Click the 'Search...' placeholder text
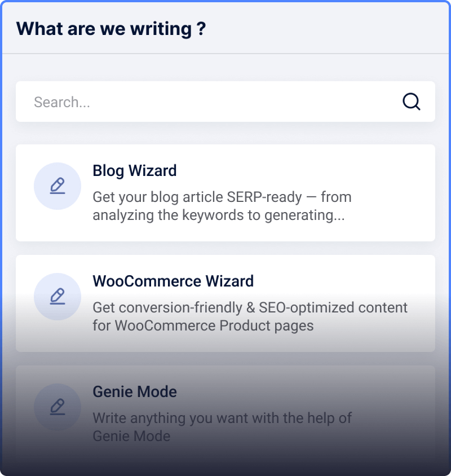 point(62,102)
